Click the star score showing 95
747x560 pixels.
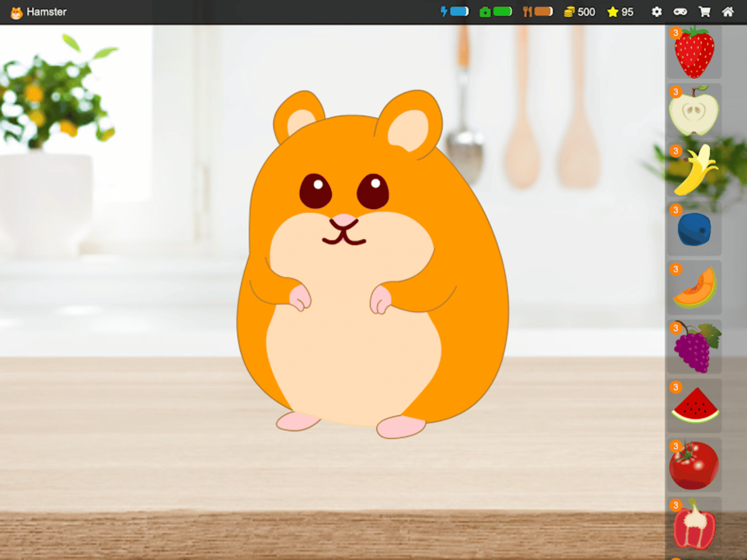click(x=621, y=12)
